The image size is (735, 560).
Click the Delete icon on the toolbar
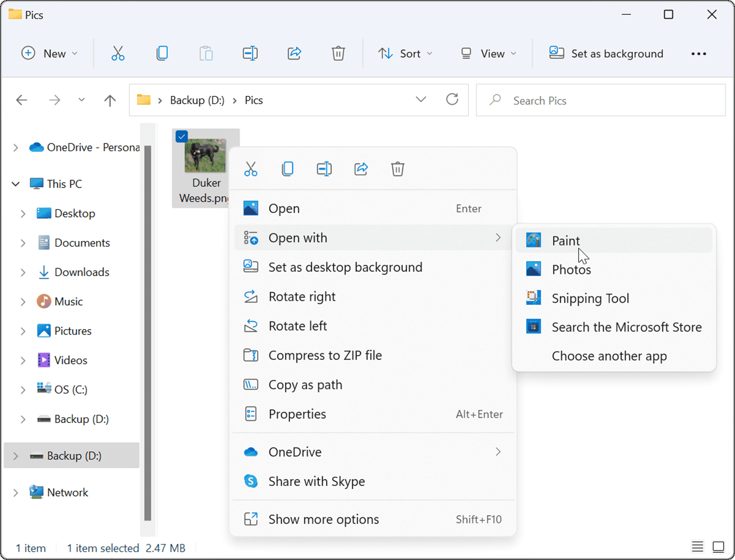point(338,53)
